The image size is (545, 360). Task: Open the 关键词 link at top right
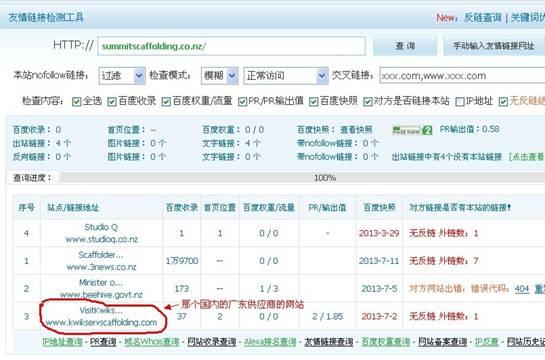tap(527, 18)
